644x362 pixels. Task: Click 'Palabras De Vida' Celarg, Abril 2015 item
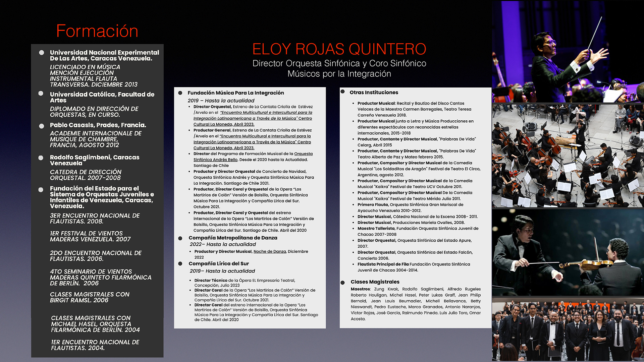pyautogui.click(x=417, y=142)
